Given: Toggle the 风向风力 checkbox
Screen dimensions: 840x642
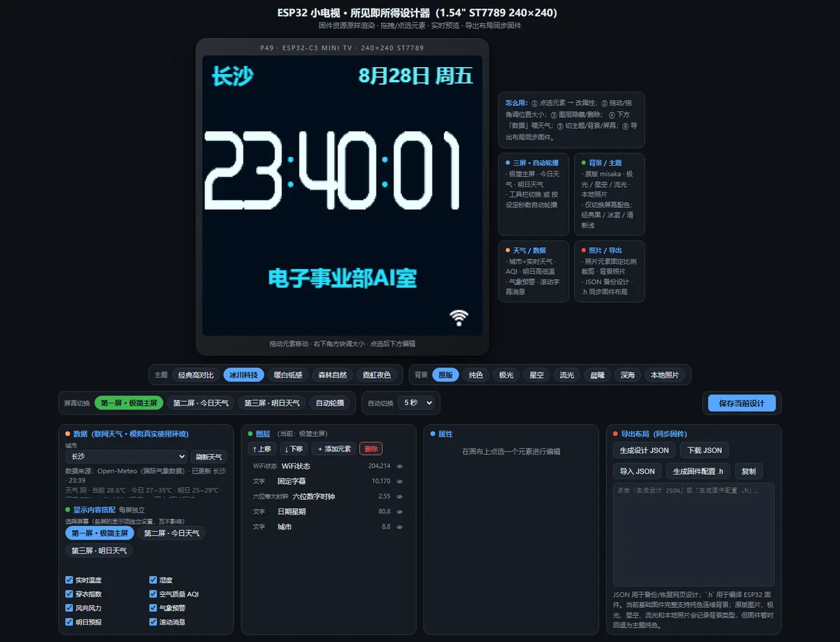Looking at the screenshot, I should [x=69, y=608].
